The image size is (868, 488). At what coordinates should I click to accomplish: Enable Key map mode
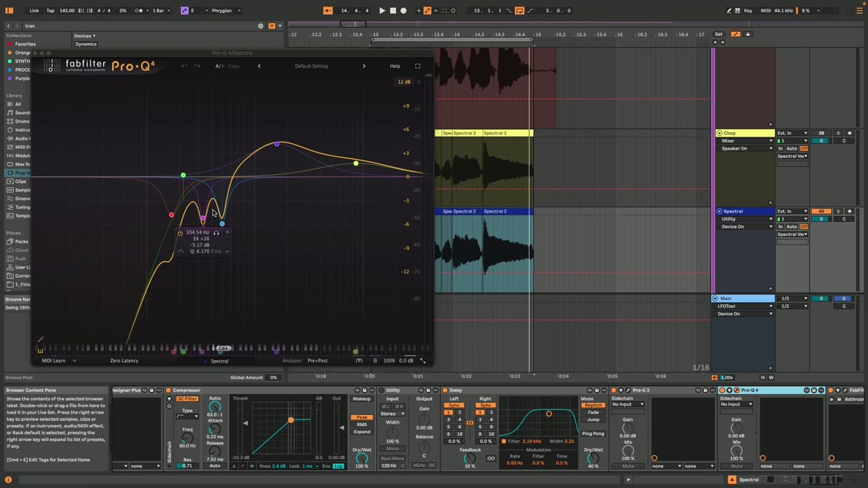click(748, 11)
